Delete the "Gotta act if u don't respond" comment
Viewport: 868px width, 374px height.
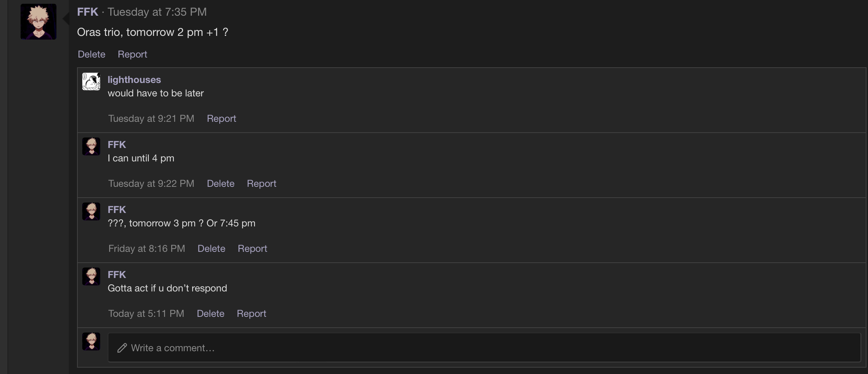point(210,313)
